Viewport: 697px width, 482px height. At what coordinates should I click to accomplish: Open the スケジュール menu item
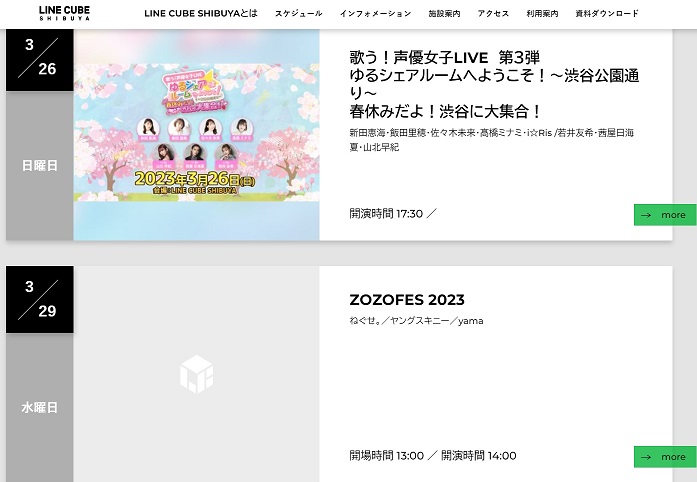pos(298,14)
